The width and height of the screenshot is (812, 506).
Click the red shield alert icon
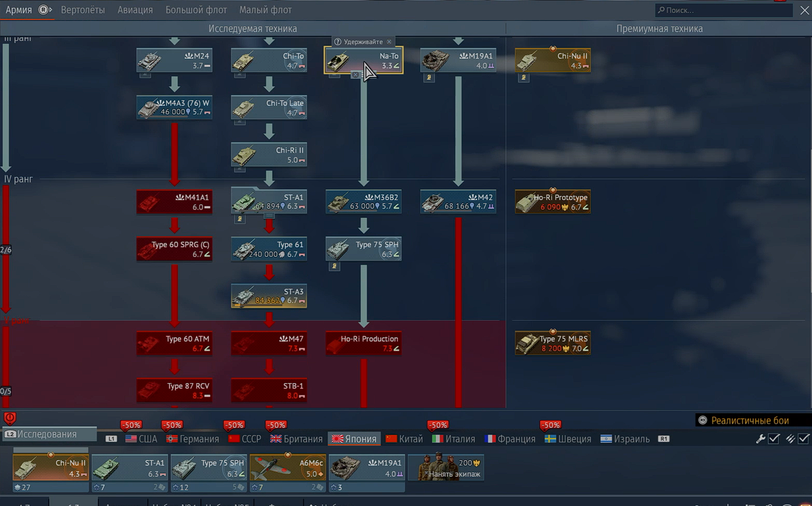pos(10,418)
